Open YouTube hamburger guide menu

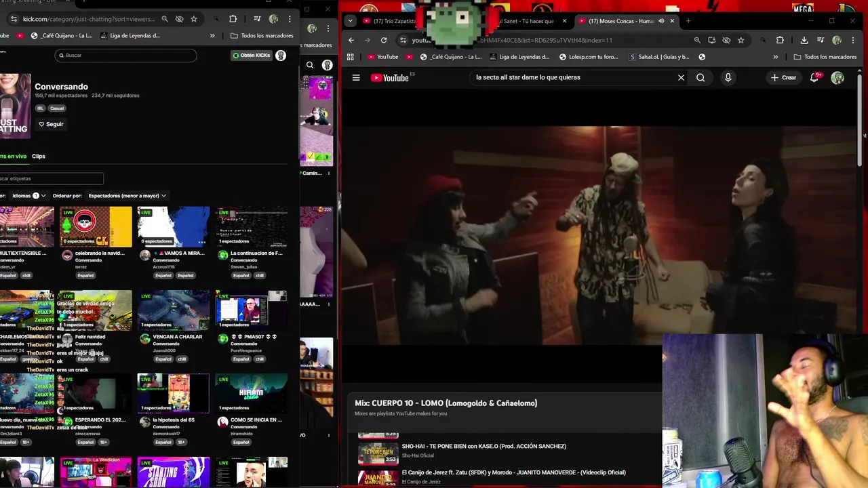(356, 77)
